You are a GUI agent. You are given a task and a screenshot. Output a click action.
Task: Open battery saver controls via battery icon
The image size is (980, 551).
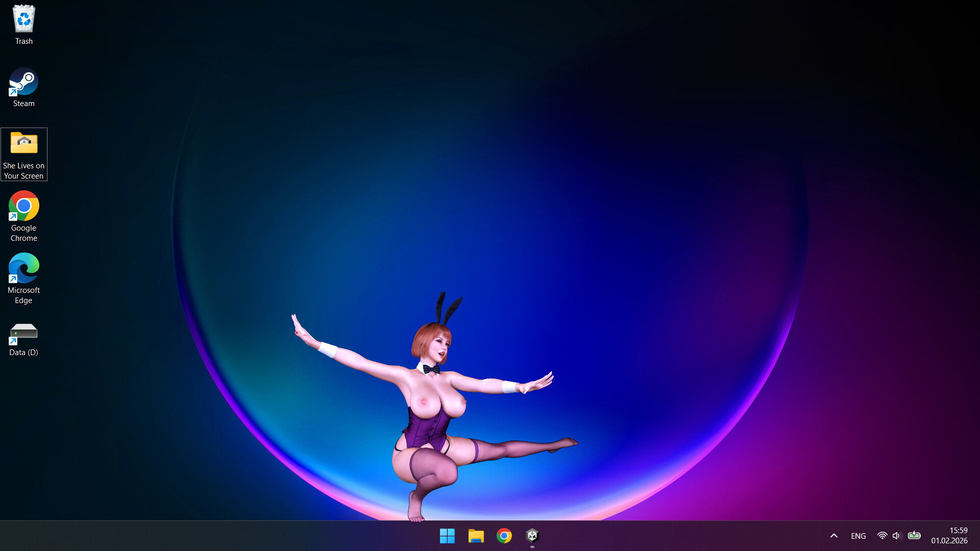point(914,536)
